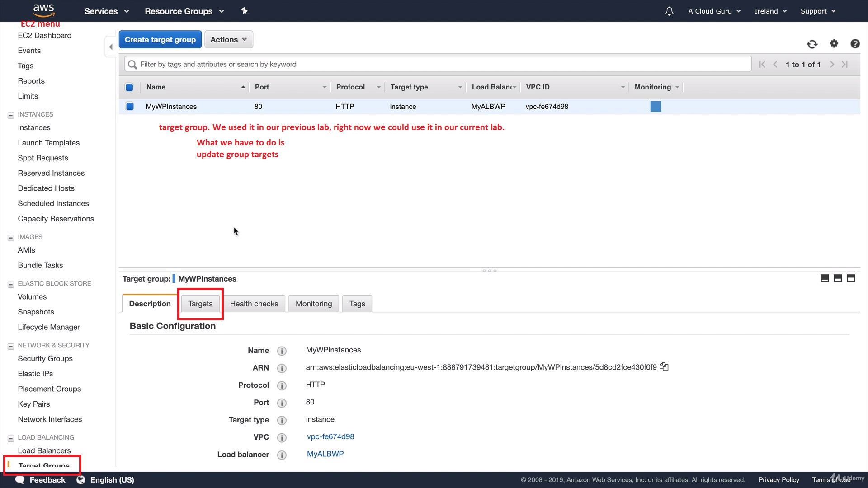Image resolution: width=868 pixels, height=488 pixels.
Task: Collapse the EC2 side navigation arrow
Action: coord(111,47)
